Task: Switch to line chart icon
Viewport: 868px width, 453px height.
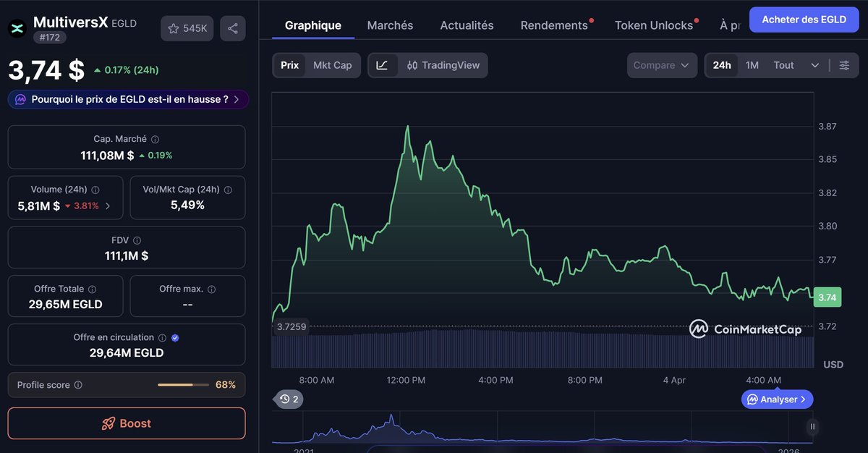Action: point(382,65)
